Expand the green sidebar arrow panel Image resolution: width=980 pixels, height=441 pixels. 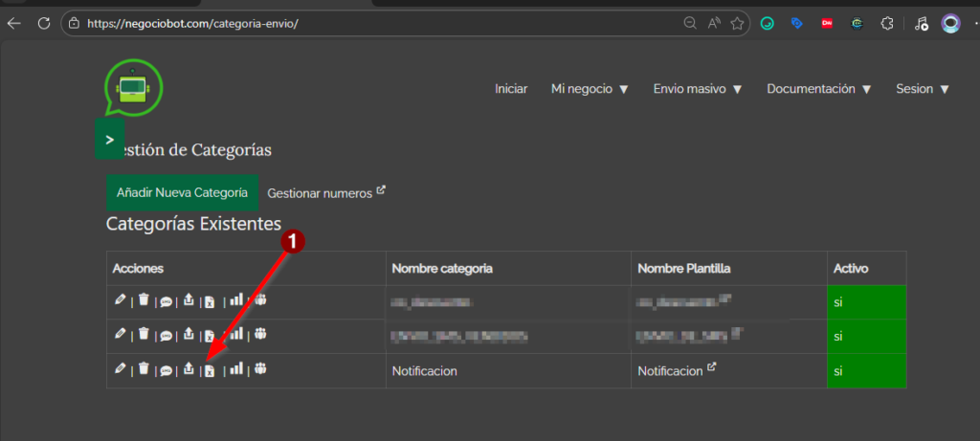click(110, 140)
